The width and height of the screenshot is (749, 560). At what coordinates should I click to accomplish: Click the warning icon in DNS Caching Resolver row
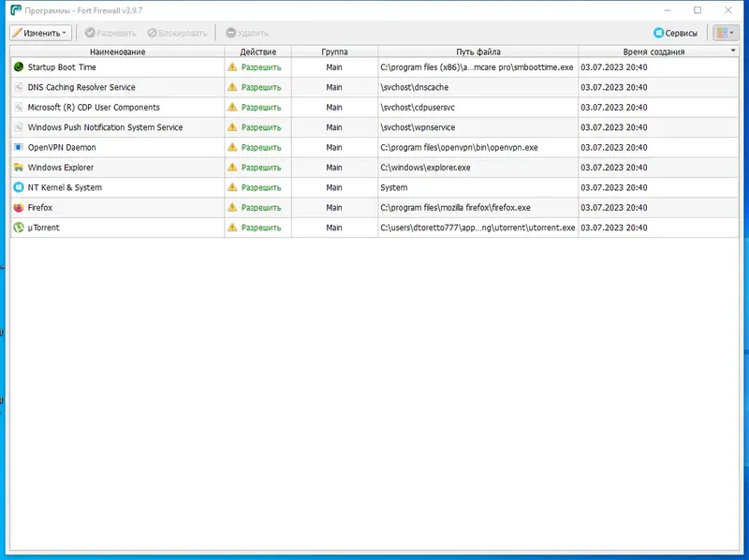point(232,87)
